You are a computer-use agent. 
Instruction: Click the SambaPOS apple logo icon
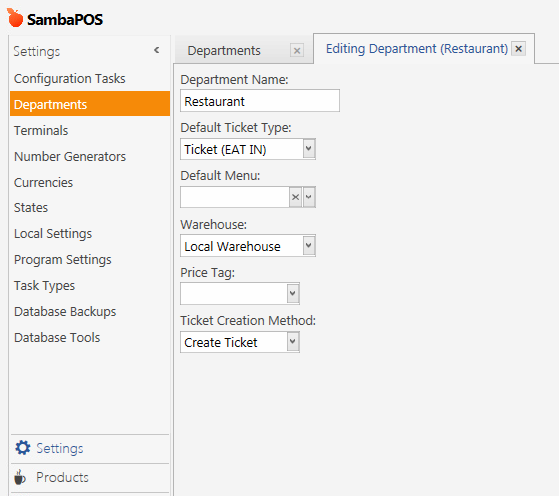15,18
